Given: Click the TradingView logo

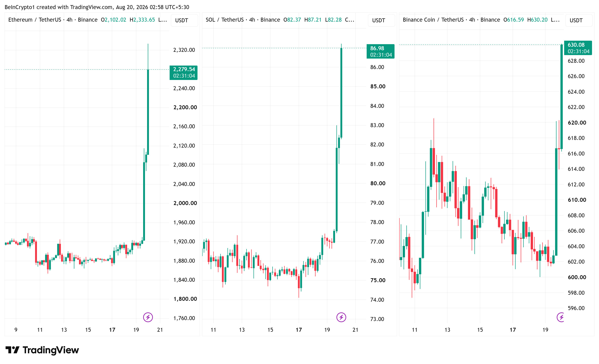Looking at the screenshot, I should pyautogui.click(x=42, y=350).
